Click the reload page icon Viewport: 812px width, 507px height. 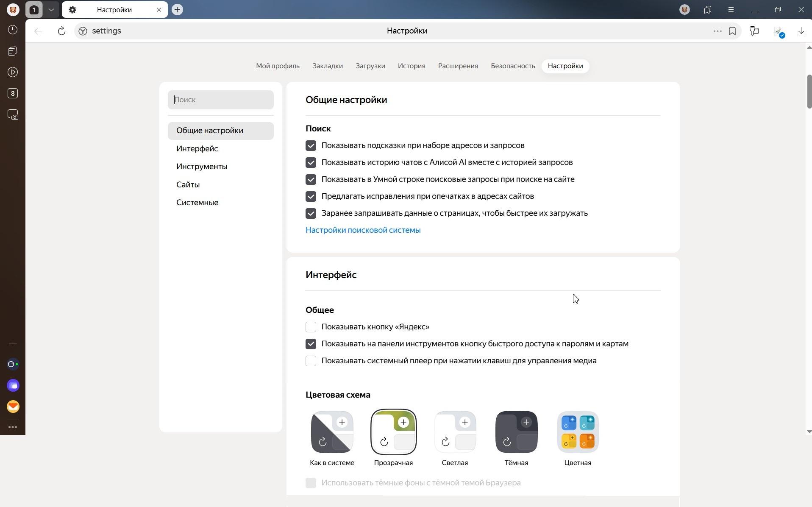click(61, 31)
